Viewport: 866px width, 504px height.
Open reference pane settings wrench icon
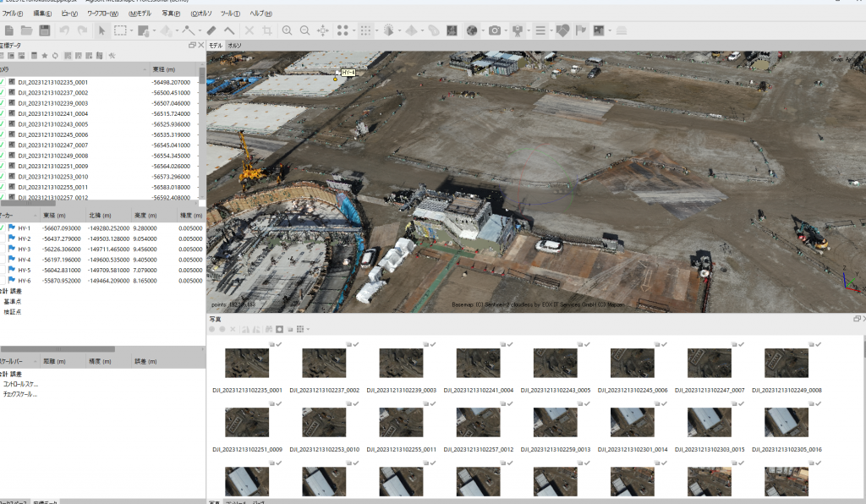[x=112, y=56]
